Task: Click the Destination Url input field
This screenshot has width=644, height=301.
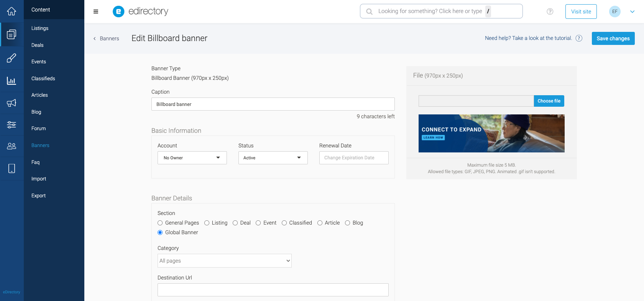Action: 273,290
